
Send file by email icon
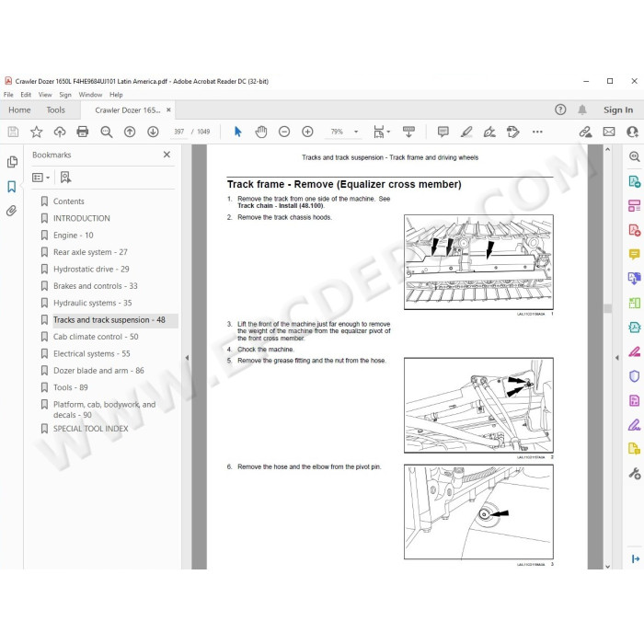[609, 132]
